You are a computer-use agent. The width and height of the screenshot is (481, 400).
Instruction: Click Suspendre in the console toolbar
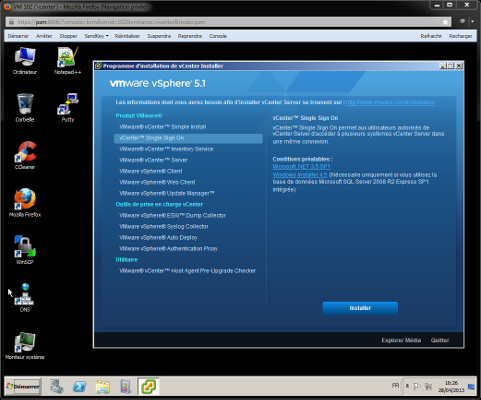click(x=159, y=36)
